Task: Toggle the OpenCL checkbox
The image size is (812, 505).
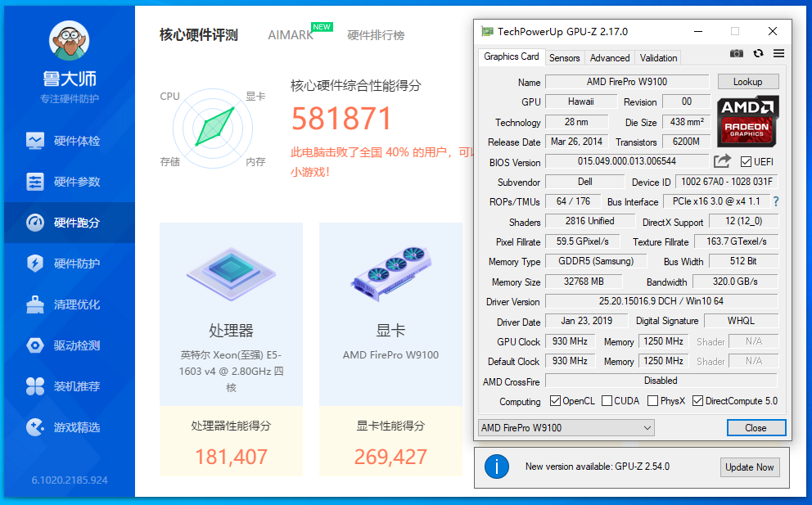Action: [x=555, y=401]
